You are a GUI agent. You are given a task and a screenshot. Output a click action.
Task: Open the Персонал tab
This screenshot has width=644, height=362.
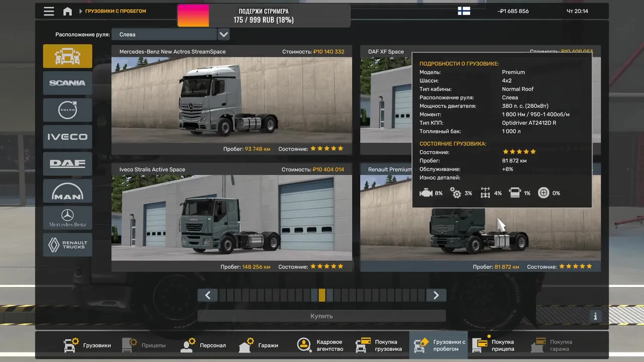coord(203,345)
